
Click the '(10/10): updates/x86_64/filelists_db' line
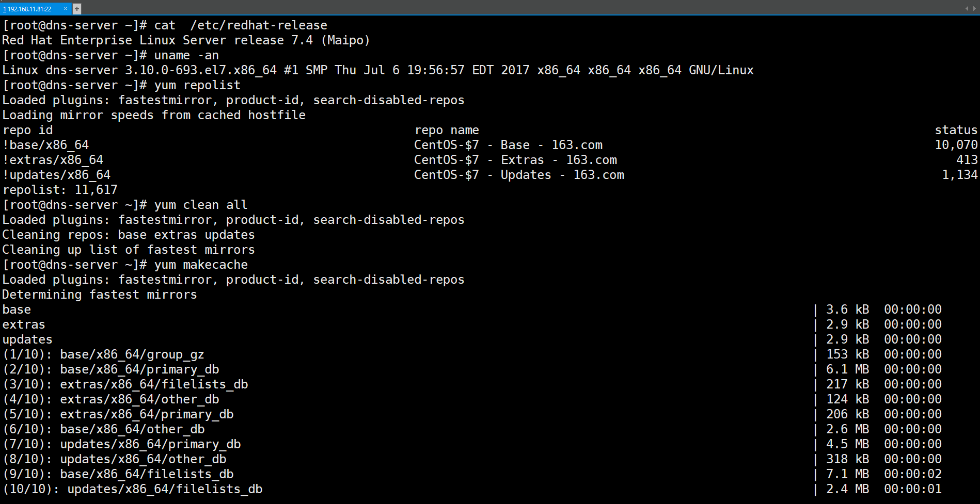[x=133, y=489]
